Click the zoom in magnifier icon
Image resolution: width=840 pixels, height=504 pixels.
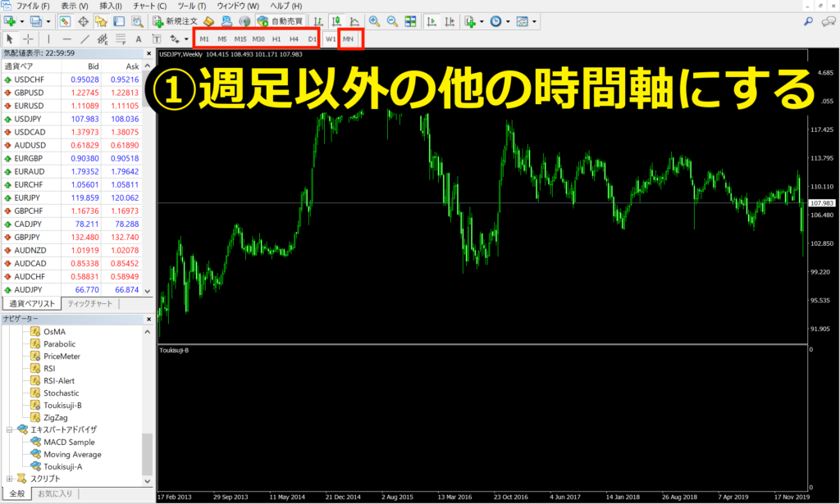(374, 20)
